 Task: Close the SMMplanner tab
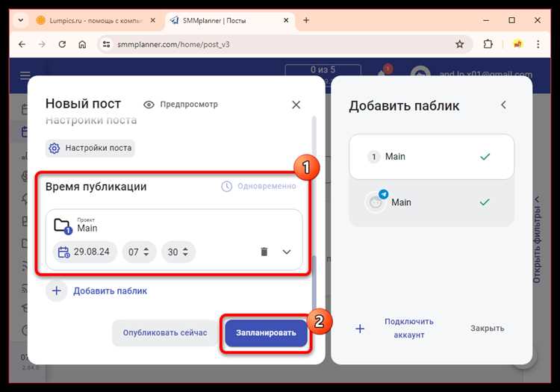(286, 20)
